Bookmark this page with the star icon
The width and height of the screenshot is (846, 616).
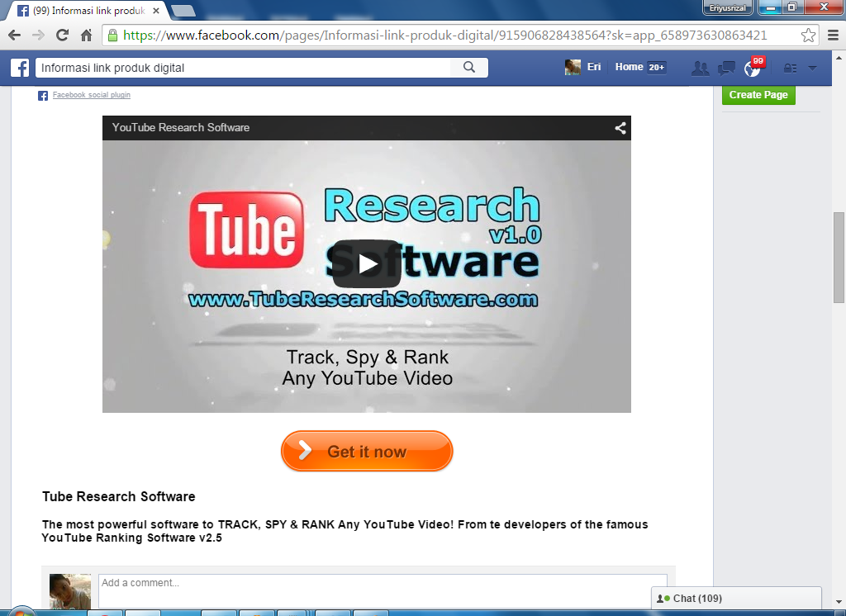808,36
